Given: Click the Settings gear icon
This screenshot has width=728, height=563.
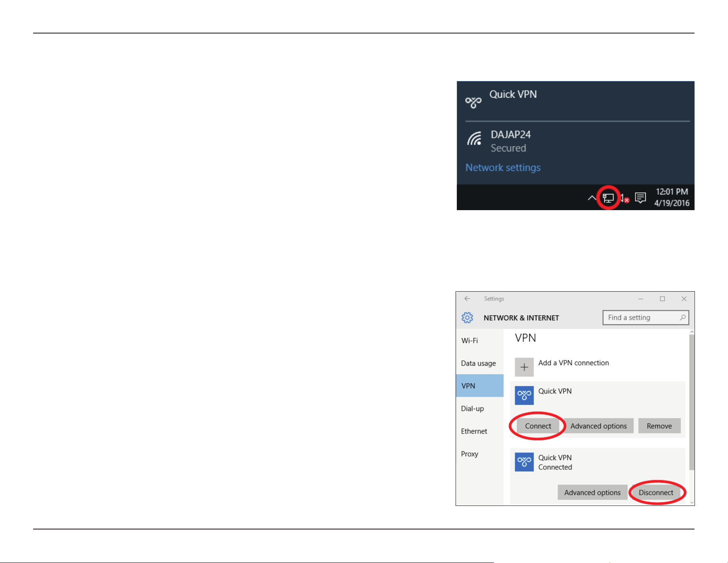Looking at the screenshot, I should click(467, 318).
